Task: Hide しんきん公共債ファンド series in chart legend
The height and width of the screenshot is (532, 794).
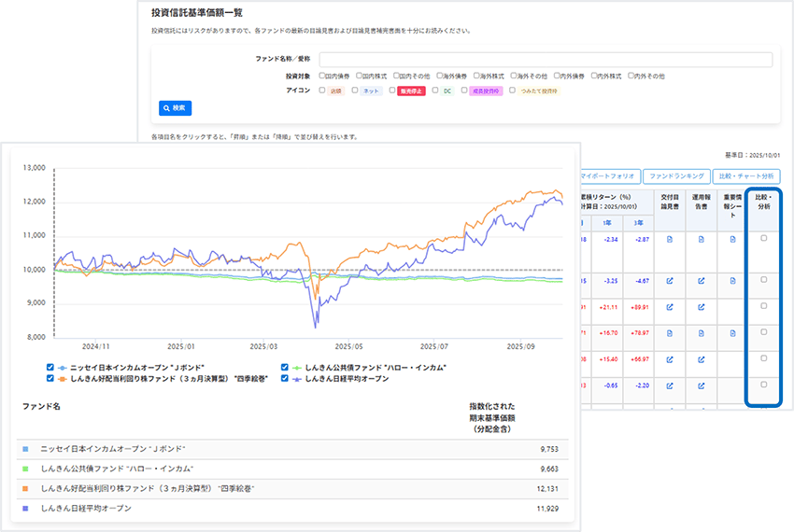Action: (285, 368)
